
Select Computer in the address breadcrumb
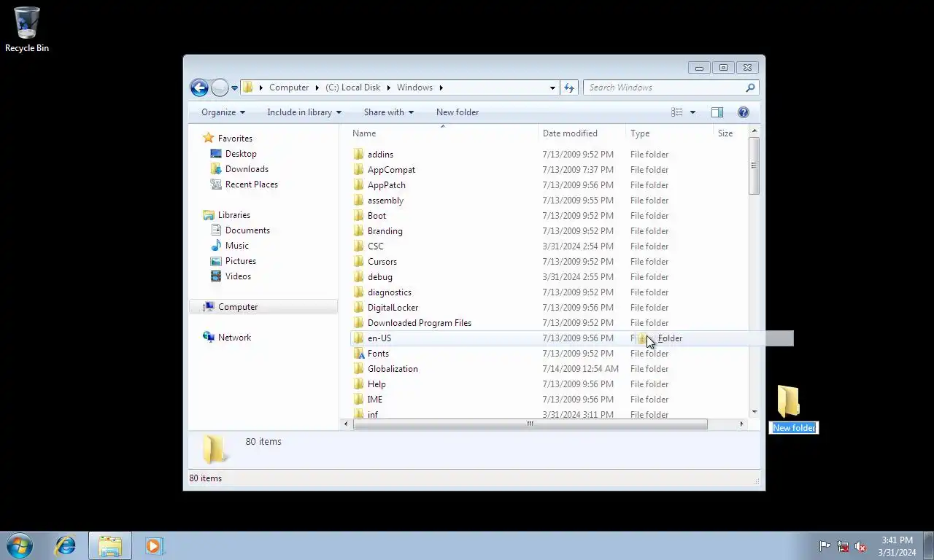(289, 87)
